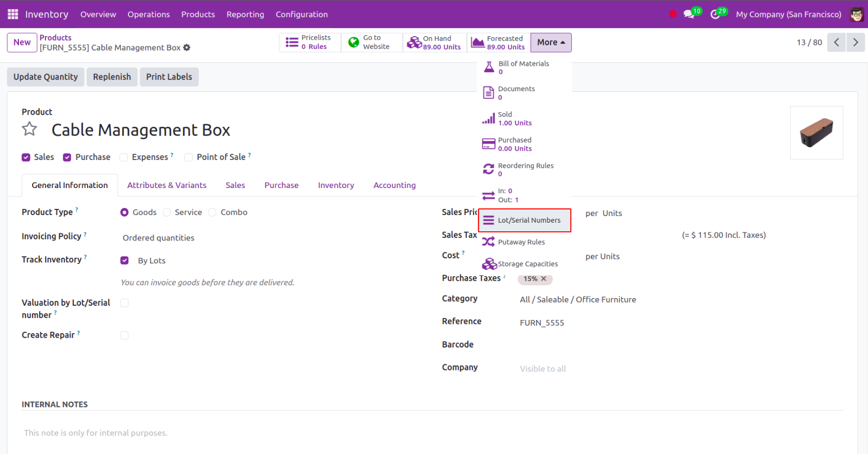Click the New button
Image resolution: width=868 pixels, height=454 pixels.
[x=22, y=42]
